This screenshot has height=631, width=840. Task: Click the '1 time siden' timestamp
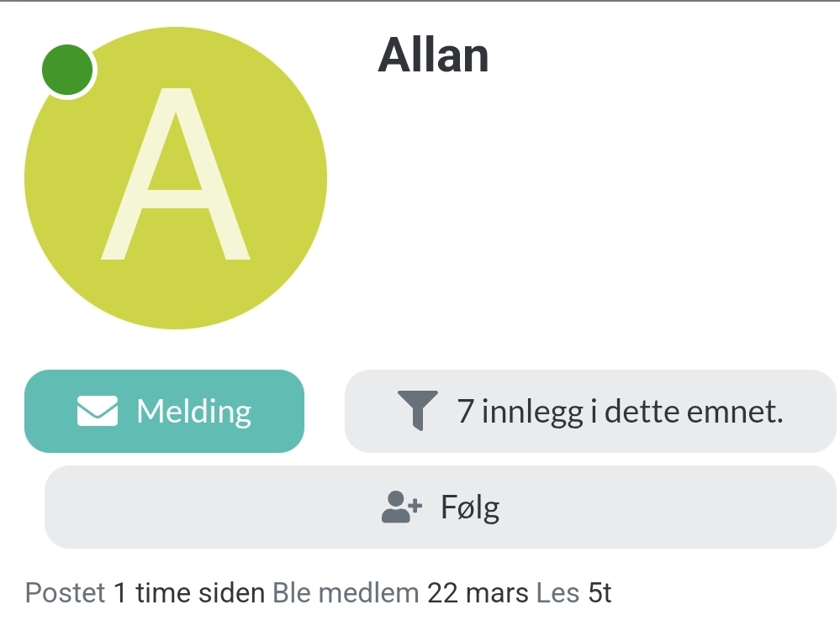(189, 593)
